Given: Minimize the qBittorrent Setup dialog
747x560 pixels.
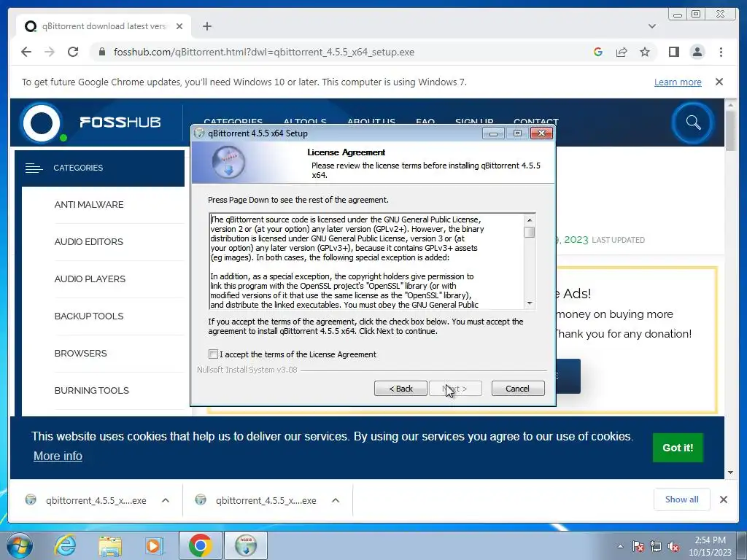Looking at the screenshot, I should 493,133.
